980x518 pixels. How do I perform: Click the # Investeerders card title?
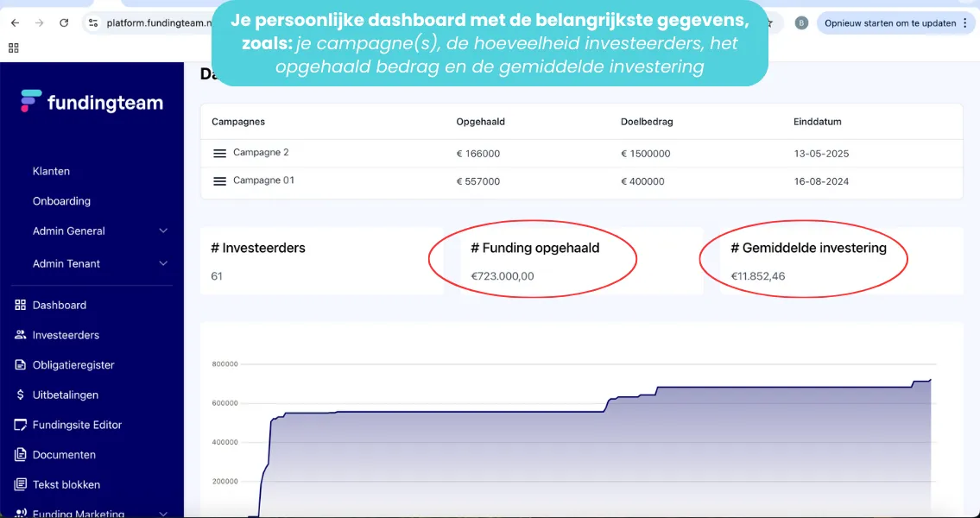point(258,248)
